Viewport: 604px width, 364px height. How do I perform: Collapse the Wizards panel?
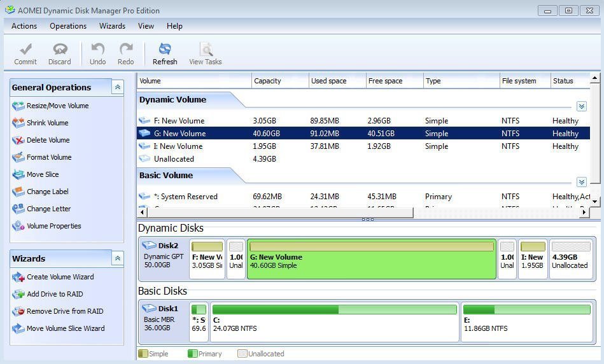118,258
